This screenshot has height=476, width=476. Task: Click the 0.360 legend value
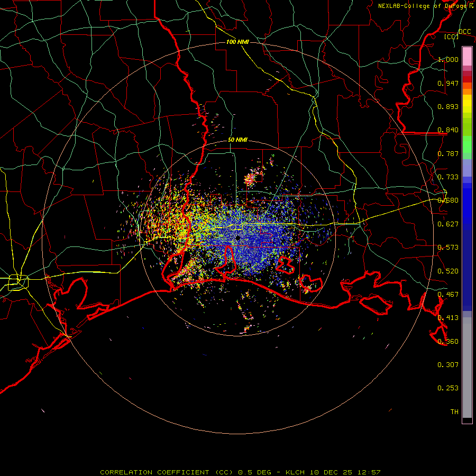[x=448, y=342]
